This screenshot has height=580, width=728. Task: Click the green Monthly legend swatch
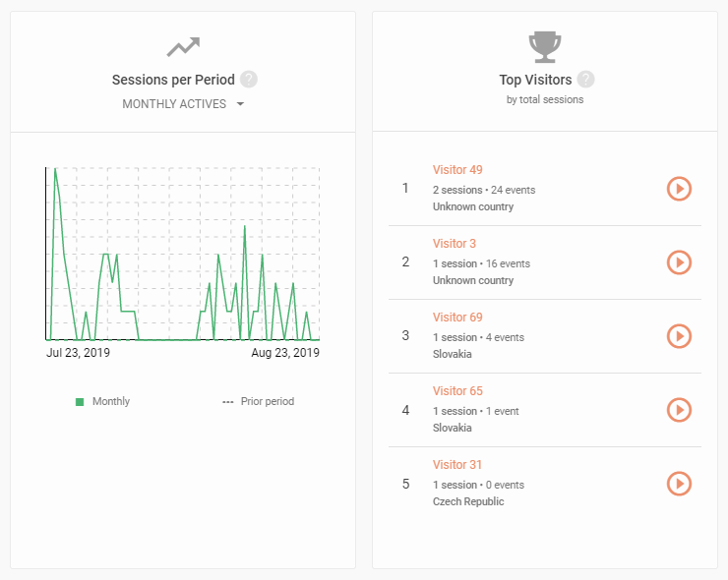pos(80,402)
